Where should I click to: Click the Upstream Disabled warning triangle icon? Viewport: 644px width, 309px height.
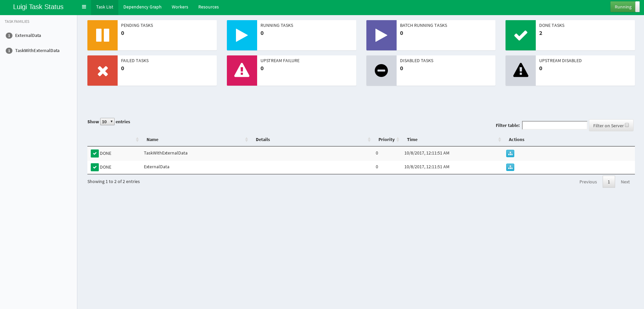coord(521,71)
